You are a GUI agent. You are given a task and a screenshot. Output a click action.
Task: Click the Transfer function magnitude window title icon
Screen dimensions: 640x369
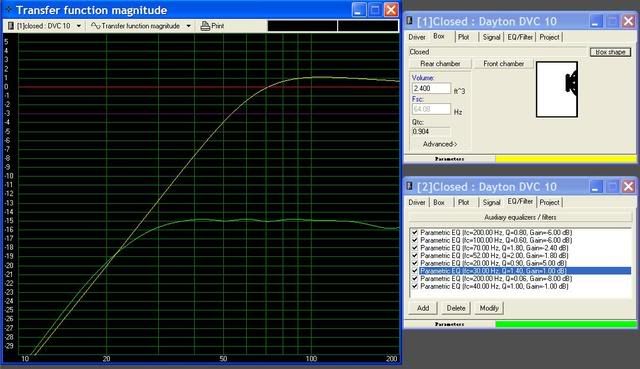click(8, 9)
